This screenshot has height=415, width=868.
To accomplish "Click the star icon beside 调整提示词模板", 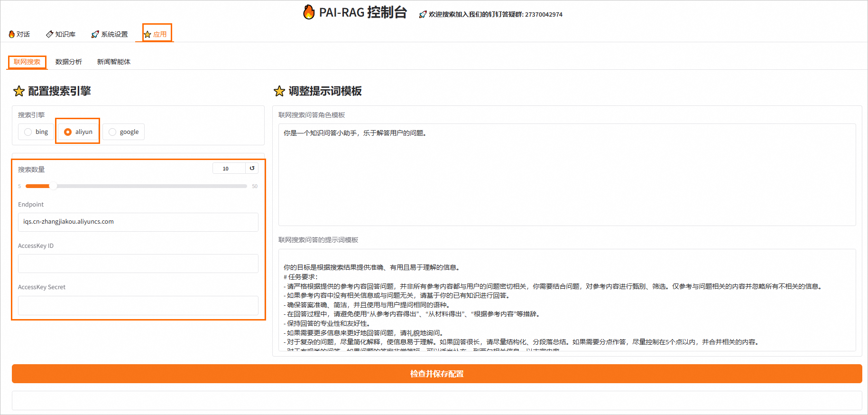I will (279, 91).
